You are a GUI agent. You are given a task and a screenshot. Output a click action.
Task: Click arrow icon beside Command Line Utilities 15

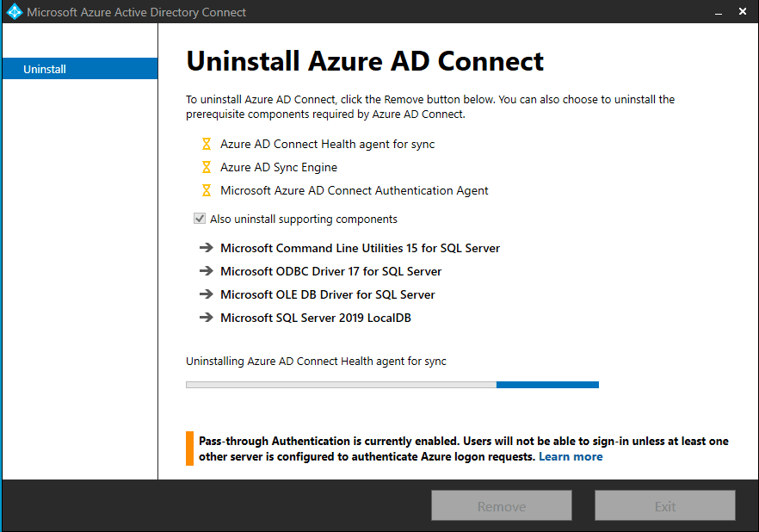click(207, 248)
